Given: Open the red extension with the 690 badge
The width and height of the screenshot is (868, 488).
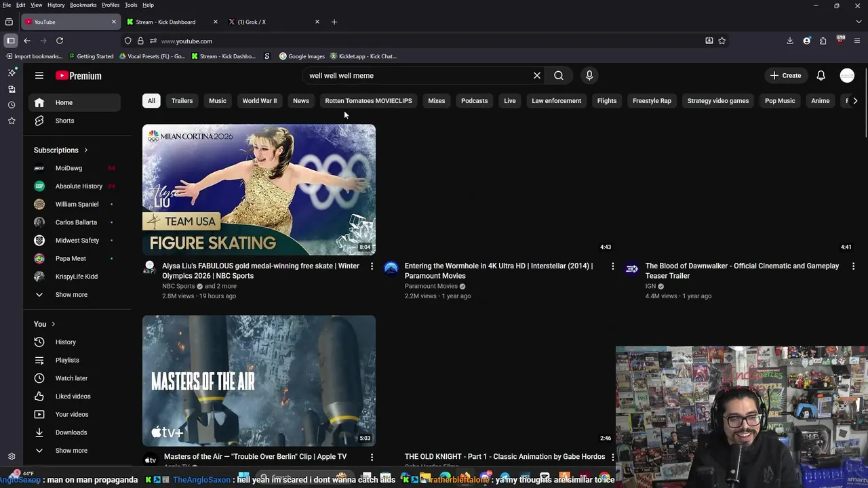Looking at the screenshot, I should click(841, 40).
